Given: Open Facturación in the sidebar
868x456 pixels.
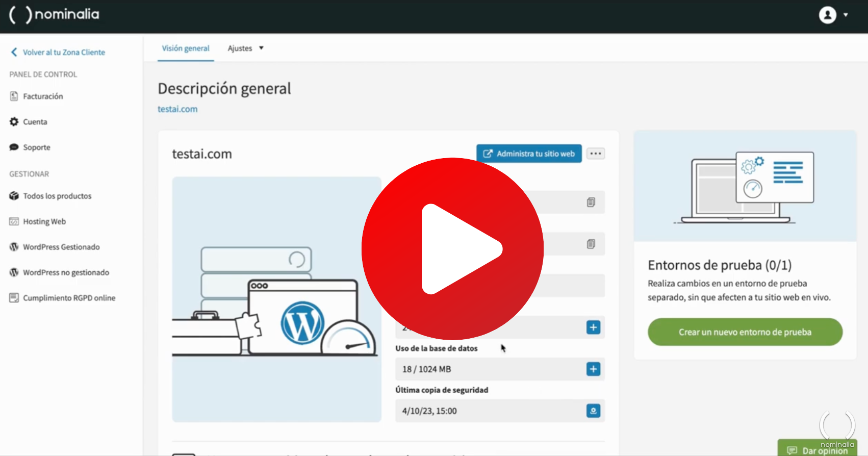Looking at the screenshot, I should coord(43,96).
